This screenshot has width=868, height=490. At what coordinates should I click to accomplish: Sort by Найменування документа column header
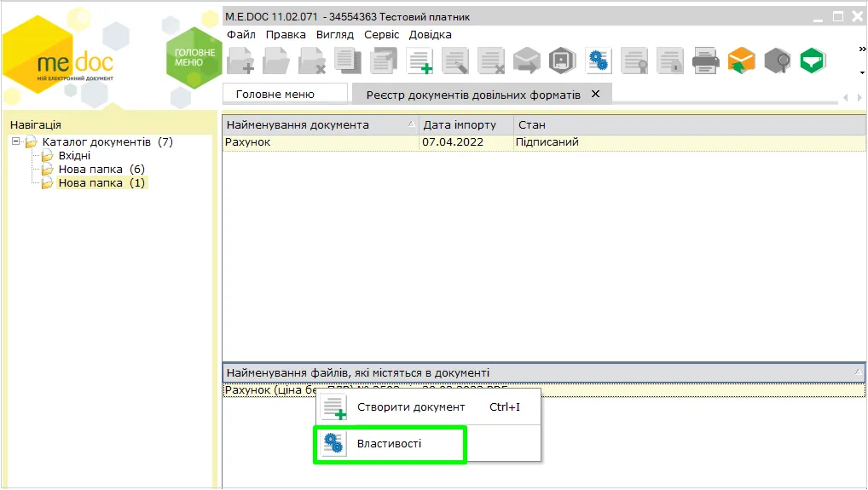321,125
